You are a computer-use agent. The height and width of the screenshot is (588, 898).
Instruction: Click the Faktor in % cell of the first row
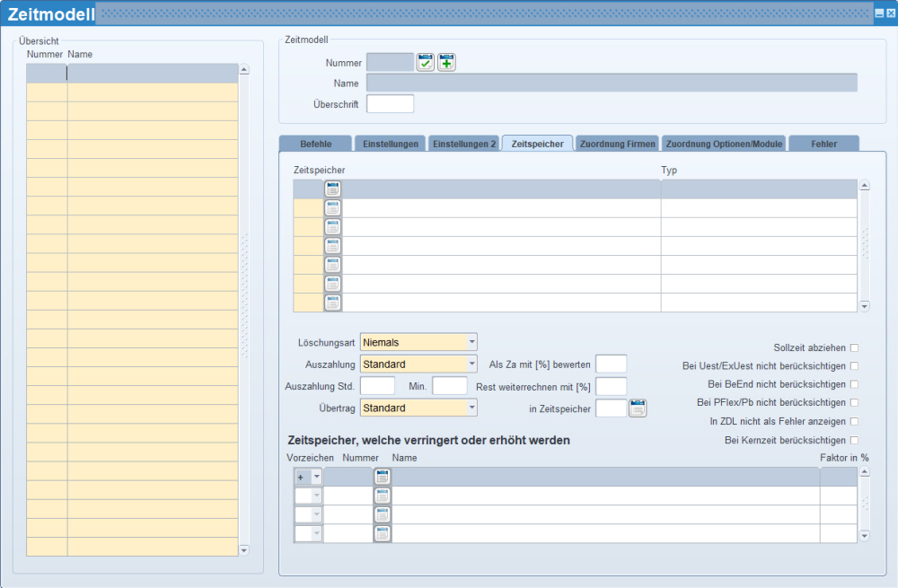tap(839, 477)
